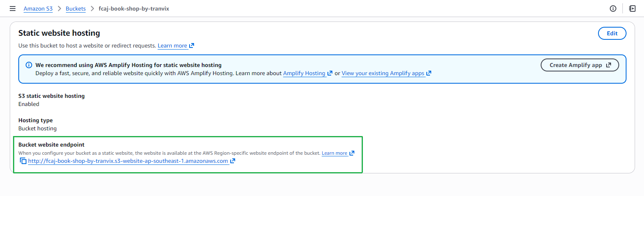The height and width of the screenshot is (240, 644).
Task: Open the bucket website endpoint URL
Action: point(131,161)
